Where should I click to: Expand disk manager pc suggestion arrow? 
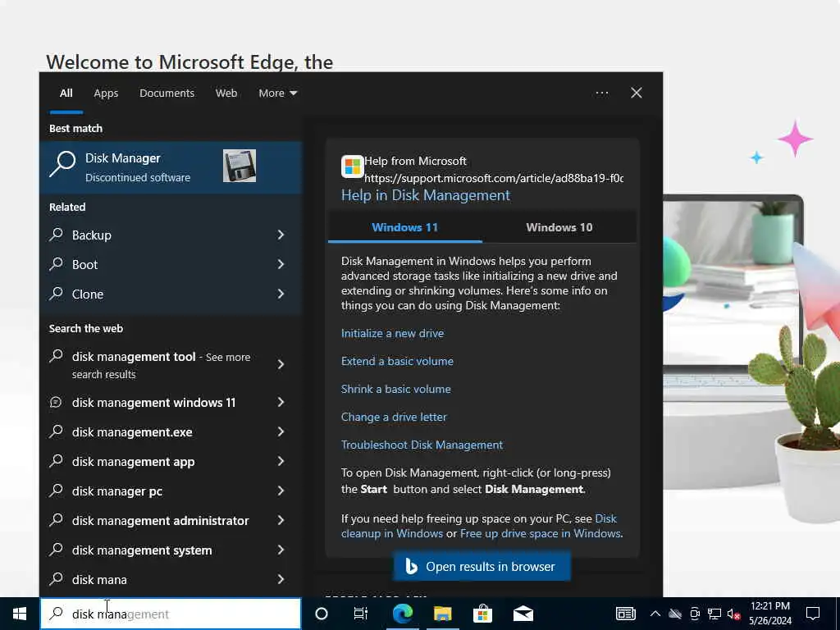click(x=281, y=491)
